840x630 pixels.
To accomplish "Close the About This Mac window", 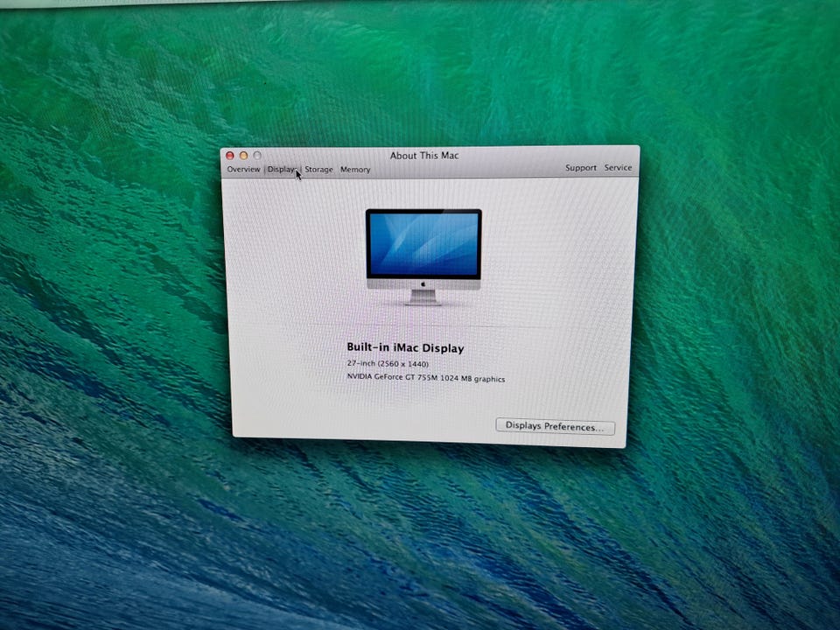I will (x=230, y=156).
